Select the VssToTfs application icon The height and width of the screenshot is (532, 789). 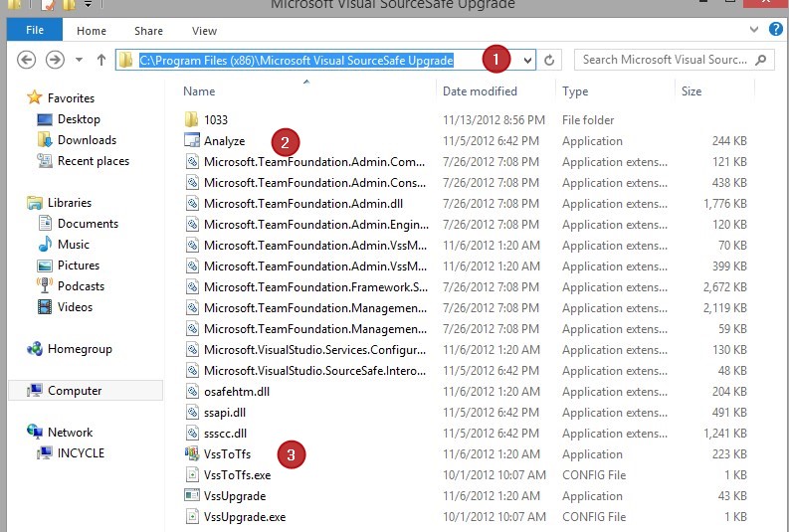click(x=192, y=453)
